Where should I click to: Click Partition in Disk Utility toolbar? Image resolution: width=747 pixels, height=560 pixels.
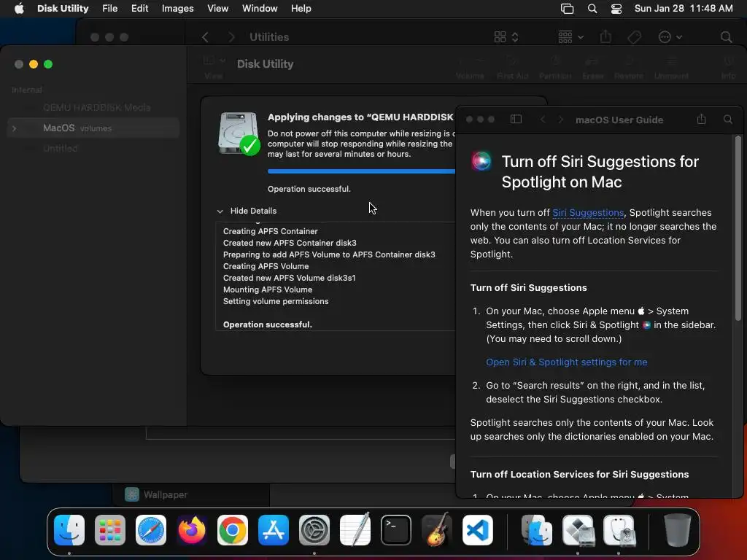[x=555, y=68]
